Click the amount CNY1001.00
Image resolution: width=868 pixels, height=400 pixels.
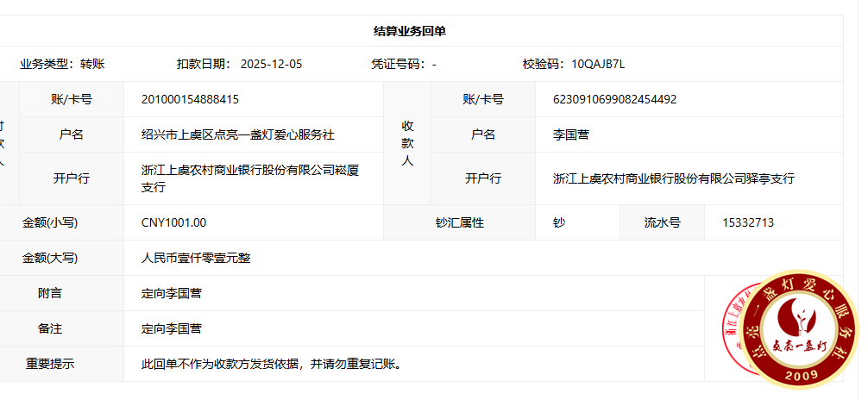(x=173, y=223)
